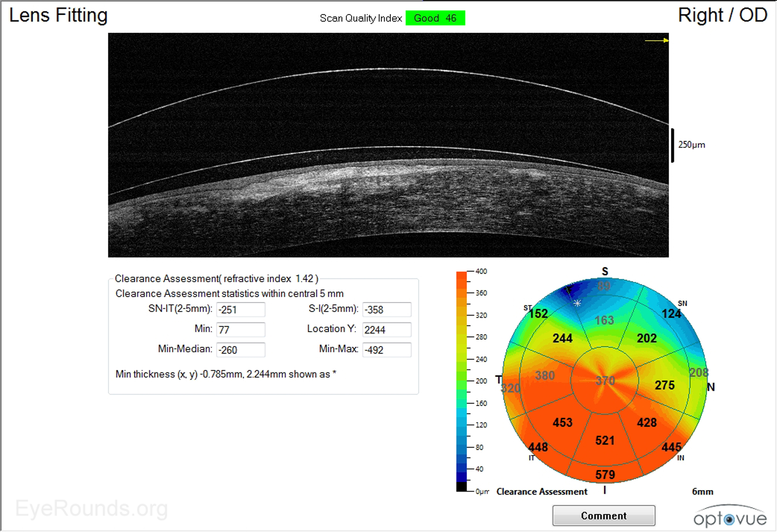Select the S-I(2-5mm) value field

point(387,310)
